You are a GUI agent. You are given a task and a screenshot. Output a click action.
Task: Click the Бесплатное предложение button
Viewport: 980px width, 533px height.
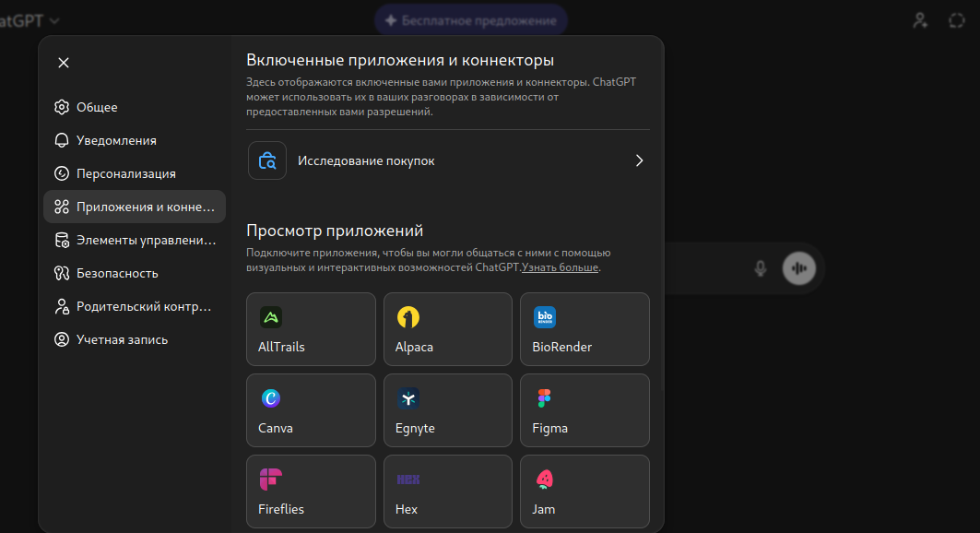click(470, 20)
